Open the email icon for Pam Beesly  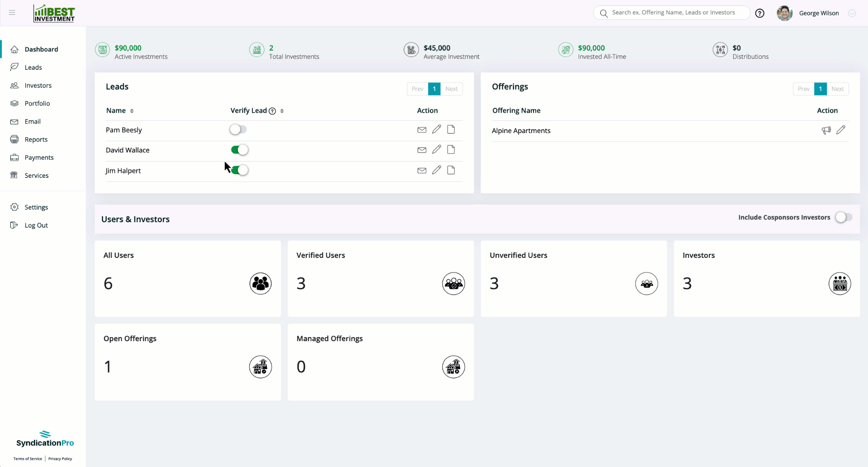point(421,129)
